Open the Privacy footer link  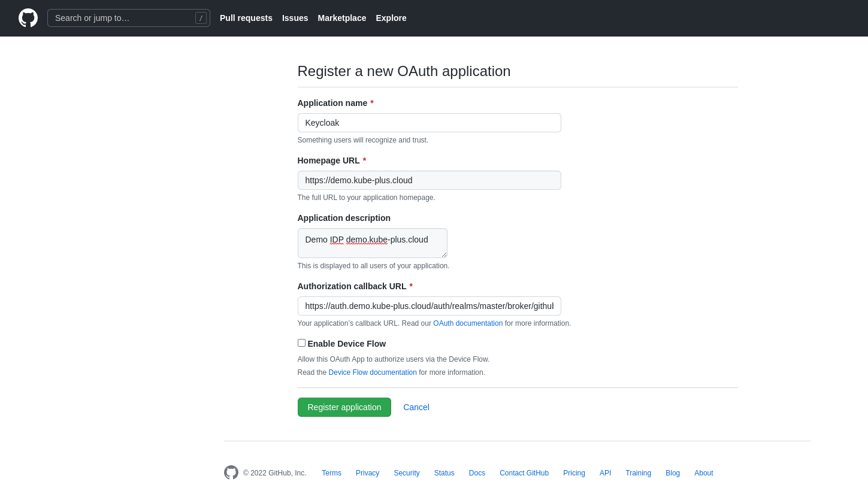pyautogui.click(x=367, y=473)
